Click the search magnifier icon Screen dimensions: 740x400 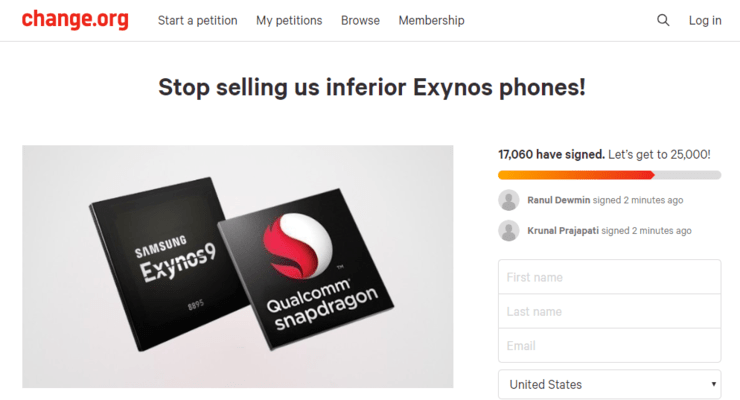(663, 20)
